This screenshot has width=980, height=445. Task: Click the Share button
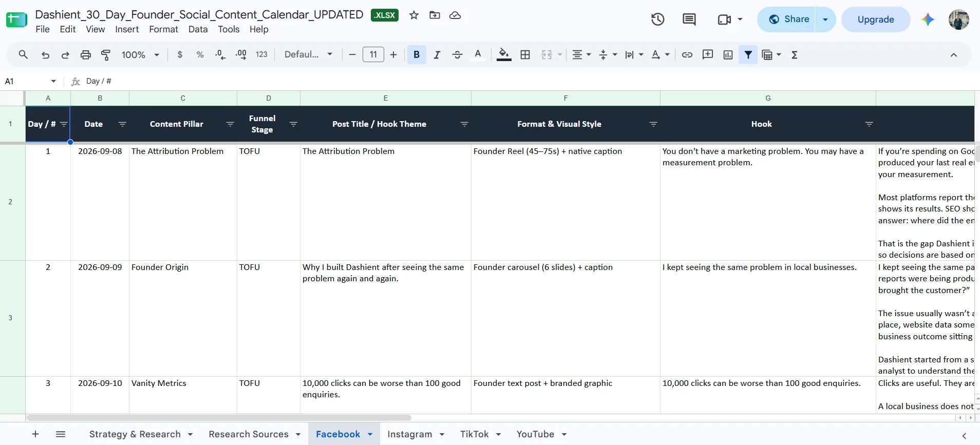click(x=786, y=20)
